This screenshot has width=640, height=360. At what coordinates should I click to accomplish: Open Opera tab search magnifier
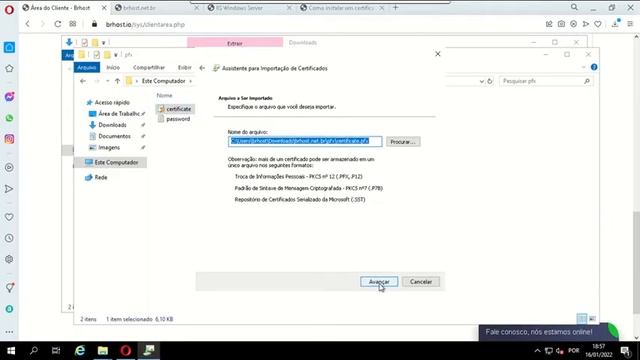(x=574, y=7)
